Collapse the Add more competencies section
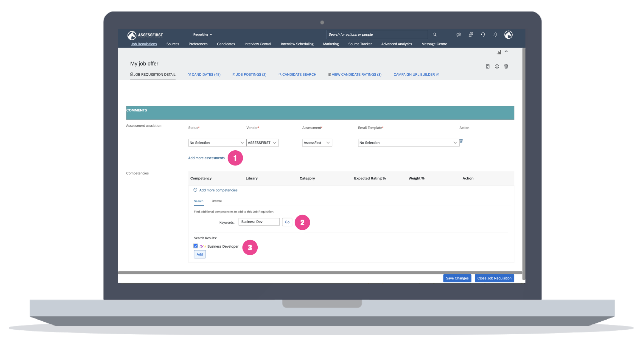The width and height of the screenshot is (644, 347). coord(195,190)
